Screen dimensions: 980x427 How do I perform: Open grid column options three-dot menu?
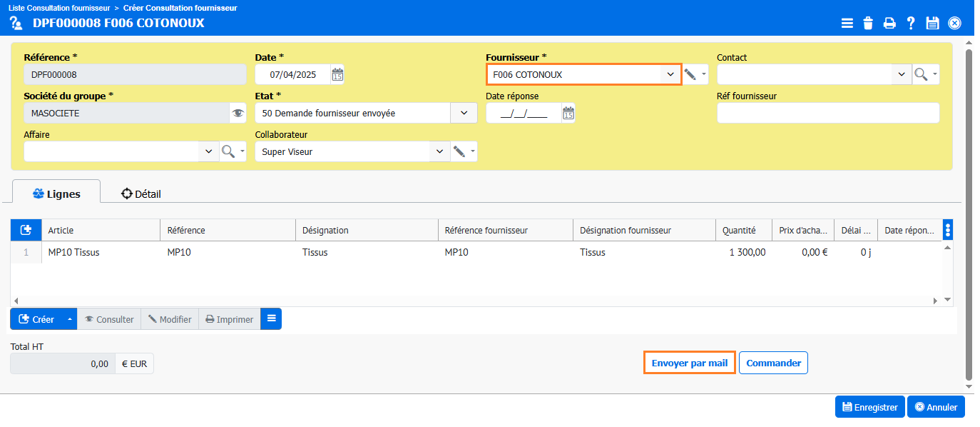[948, 230]
